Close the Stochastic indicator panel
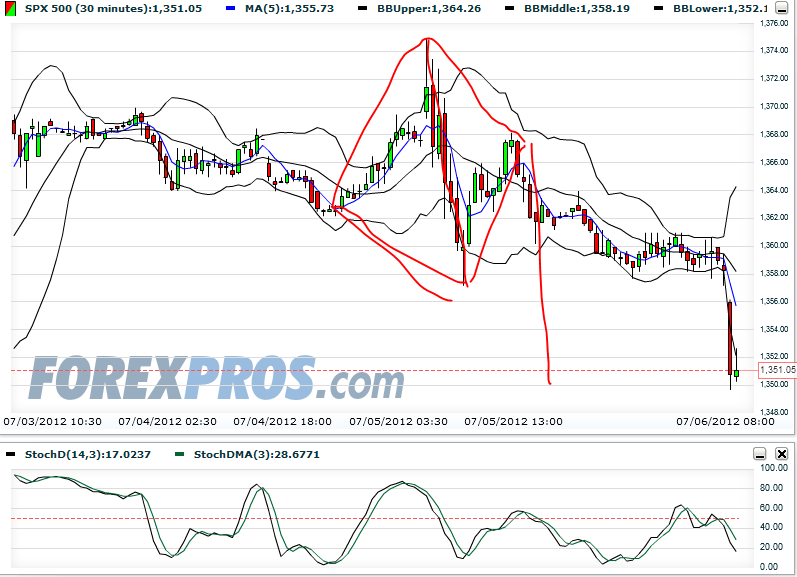Screen dimensions: 797x577 coord(782,453)
